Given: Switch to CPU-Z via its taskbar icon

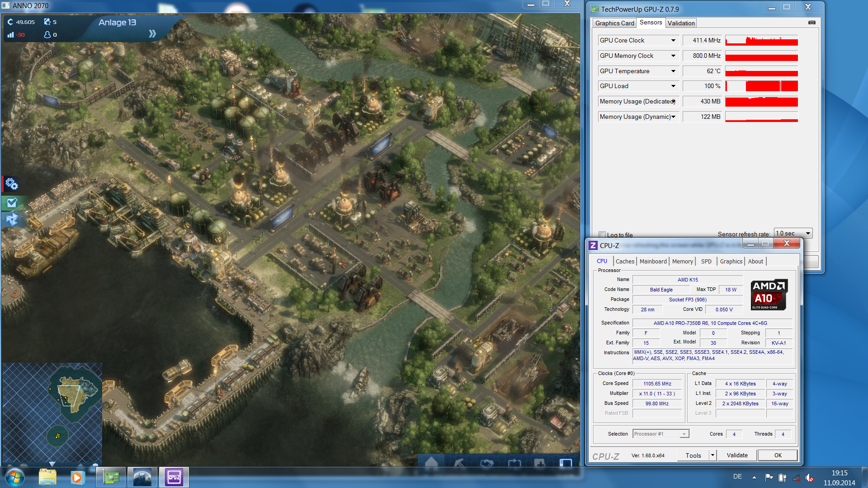Looking at the screenshot, I should point(174,477).
